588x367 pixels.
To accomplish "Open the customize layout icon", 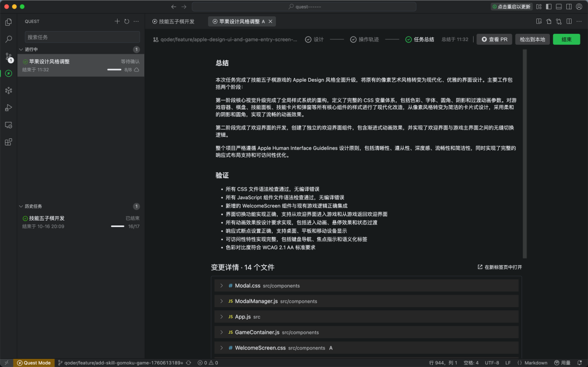I will (539, 7).
